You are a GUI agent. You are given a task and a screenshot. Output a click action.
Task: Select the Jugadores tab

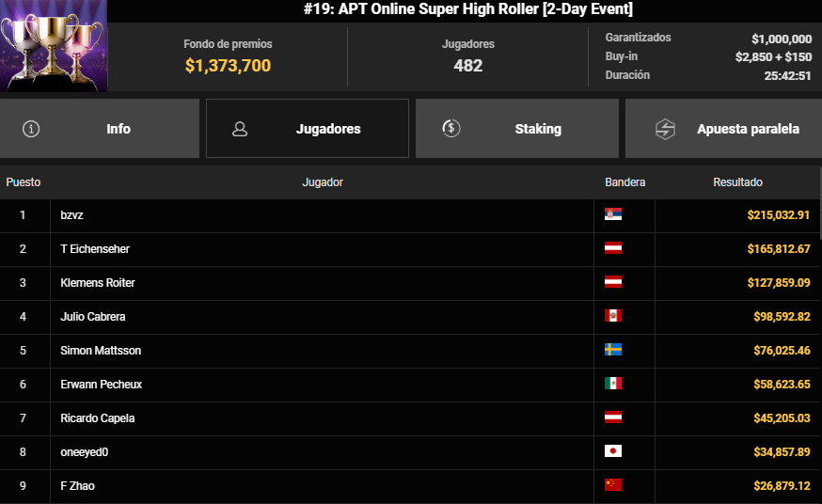(x=328, y=129)
